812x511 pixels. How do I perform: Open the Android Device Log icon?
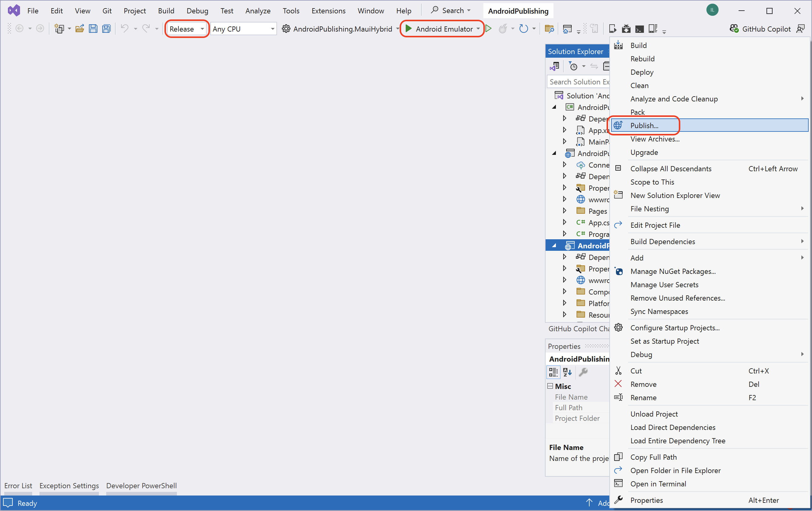pos(653,29)
